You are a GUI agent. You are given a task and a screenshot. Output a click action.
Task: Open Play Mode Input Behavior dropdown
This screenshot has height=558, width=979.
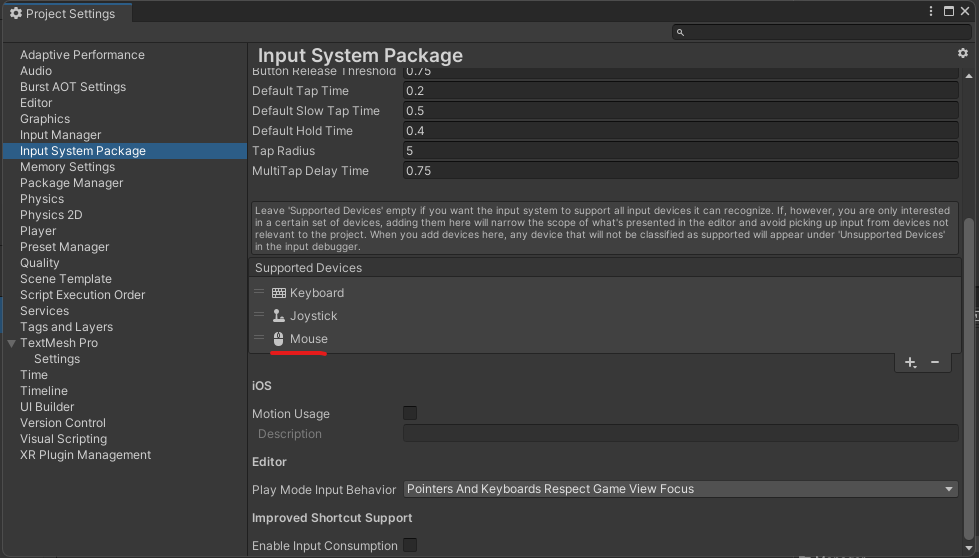681,489
